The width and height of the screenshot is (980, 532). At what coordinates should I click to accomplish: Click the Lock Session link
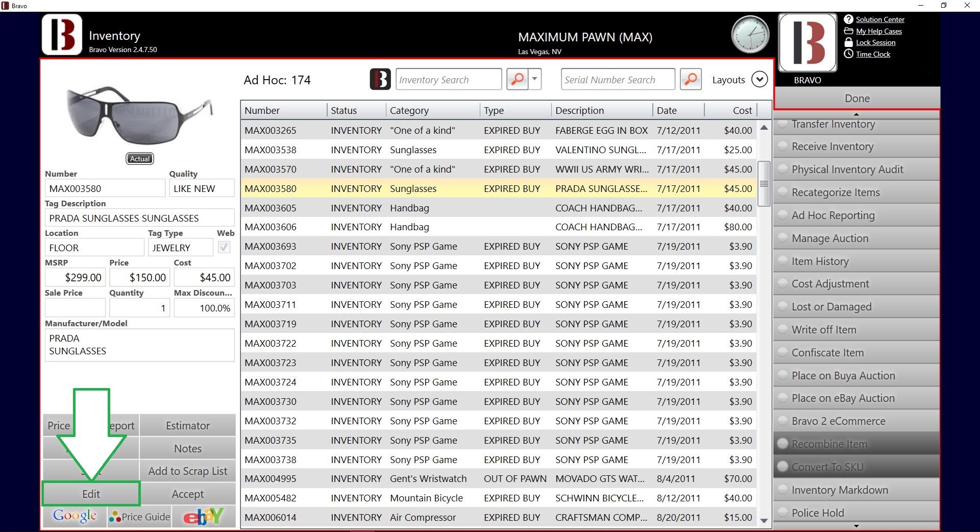tap(875, 42)
